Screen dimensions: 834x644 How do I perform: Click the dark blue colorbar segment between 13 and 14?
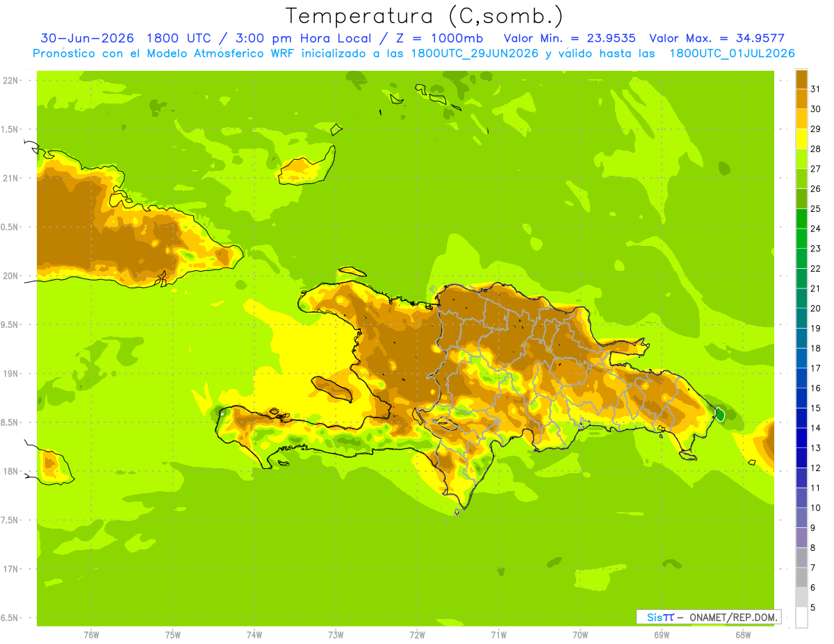[801, 438]
